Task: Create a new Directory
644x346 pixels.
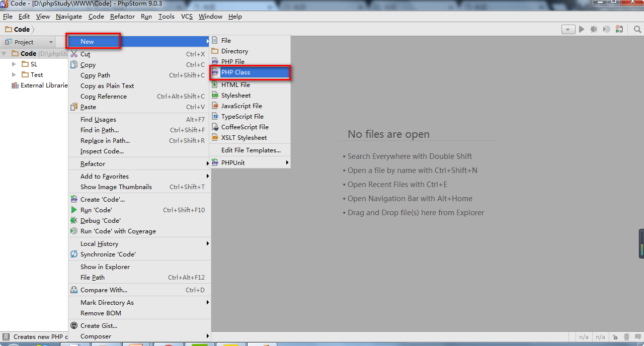Action: 250,51
